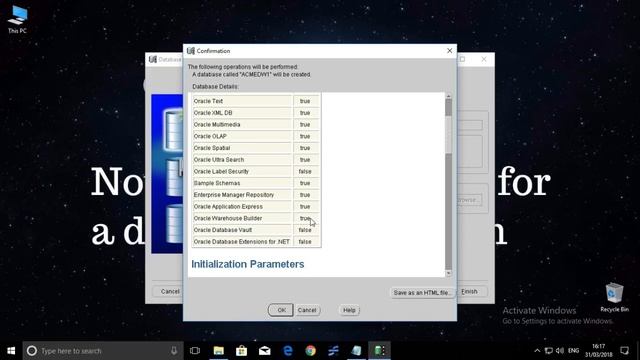Image resolution: width=640 pixels, height=360 pixels.
Task: Open the Action Center notifications icon
Action: click(624, 351)
